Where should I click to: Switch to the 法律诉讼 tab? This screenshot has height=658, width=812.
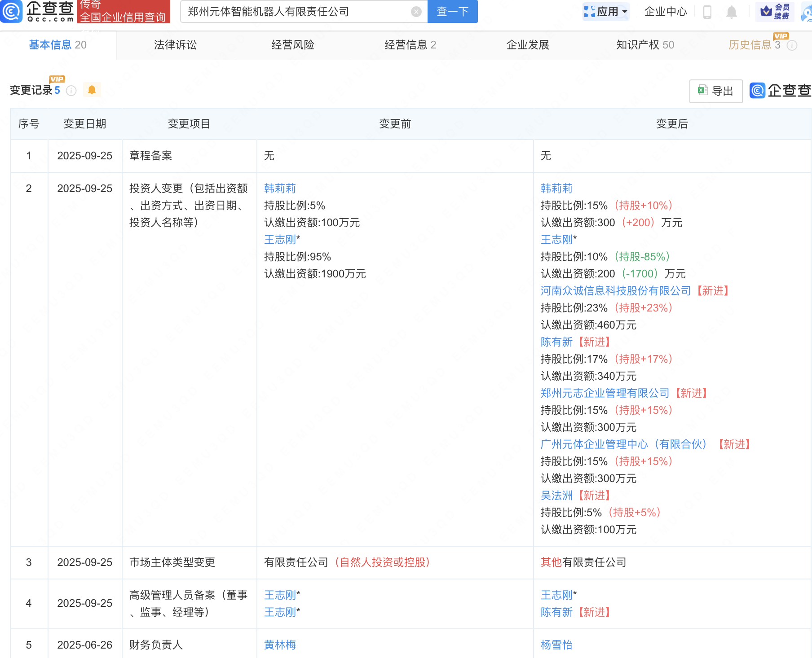coord(175,45)
